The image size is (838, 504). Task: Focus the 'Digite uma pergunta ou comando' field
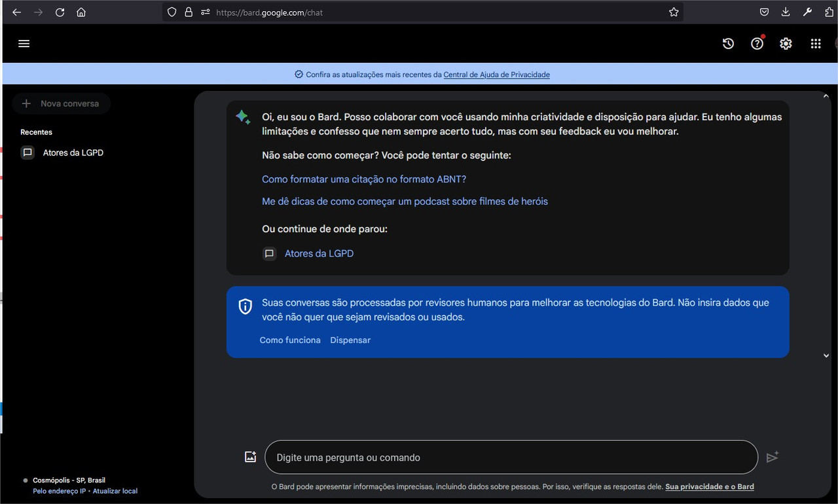point(511,457)
